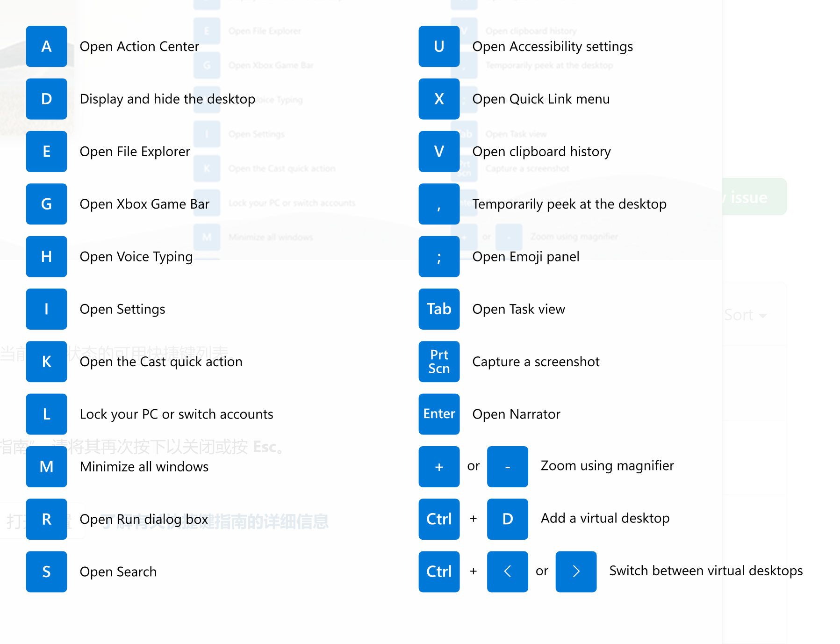Select the left chevron virtual desktop key
The width and height of the screenshot is (840, 644).
pyautogui.click(x=507, y=572)
